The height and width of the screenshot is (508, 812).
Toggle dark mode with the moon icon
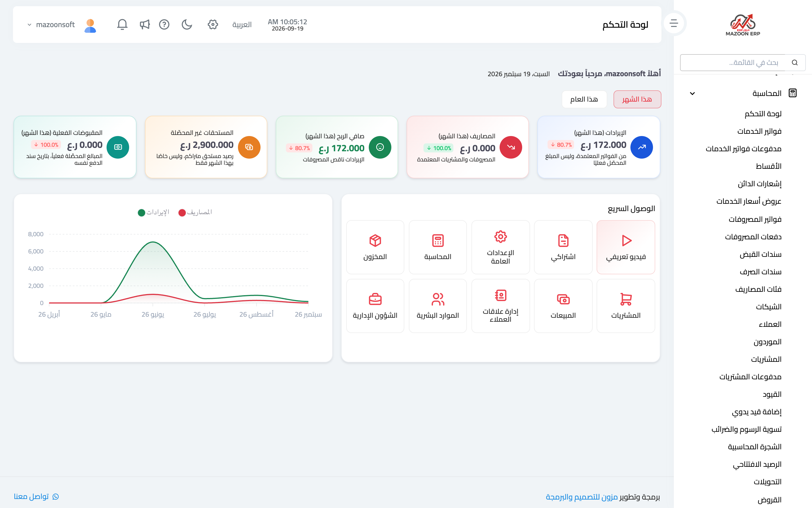[x=187, y=25]
